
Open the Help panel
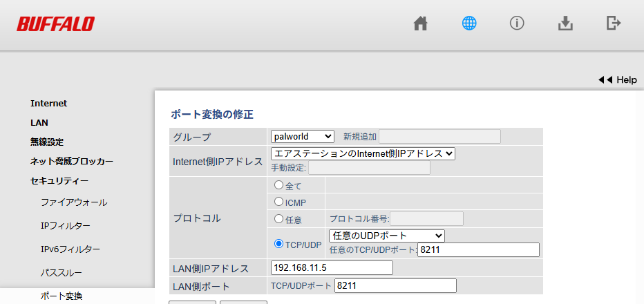click(618, 79)
